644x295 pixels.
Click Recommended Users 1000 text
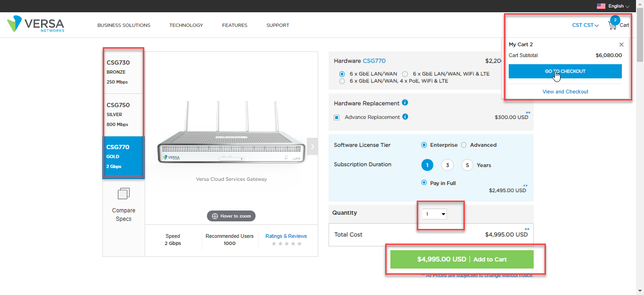[x=230, y=240]
